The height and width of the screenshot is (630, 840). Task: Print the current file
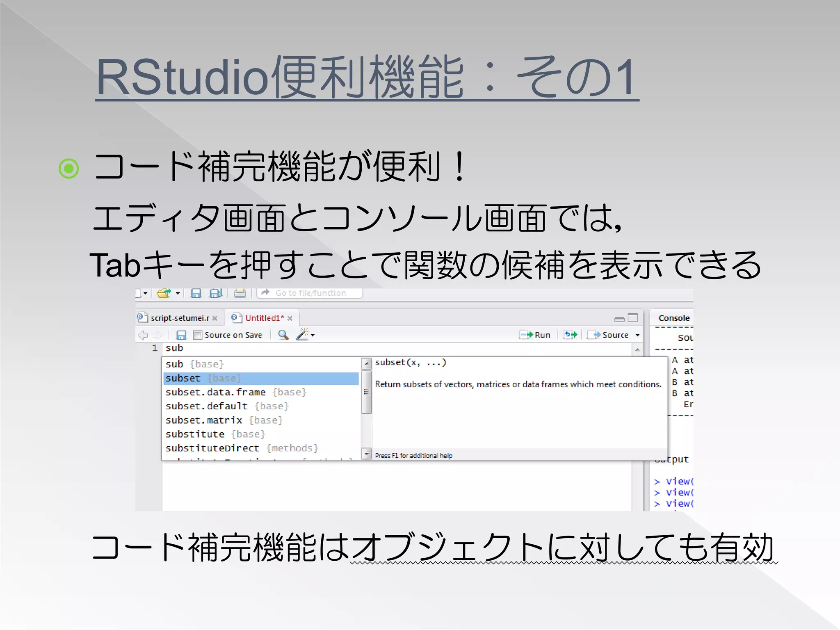[240, 293]
